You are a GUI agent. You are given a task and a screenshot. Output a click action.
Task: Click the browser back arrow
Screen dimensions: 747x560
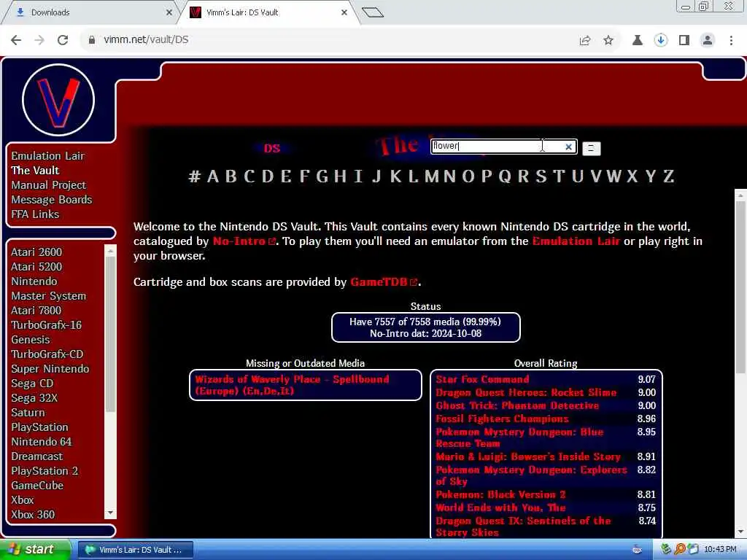pos(16,40)
